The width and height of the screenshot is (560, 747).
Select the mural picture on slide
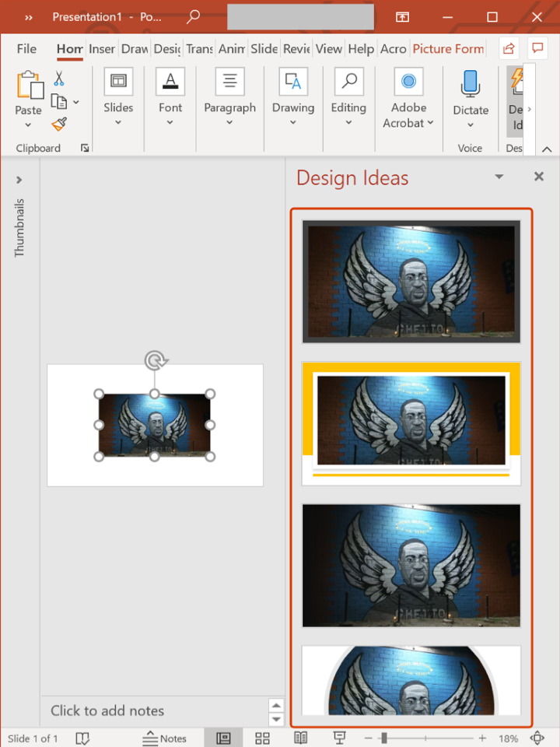[x=154, y=425]
